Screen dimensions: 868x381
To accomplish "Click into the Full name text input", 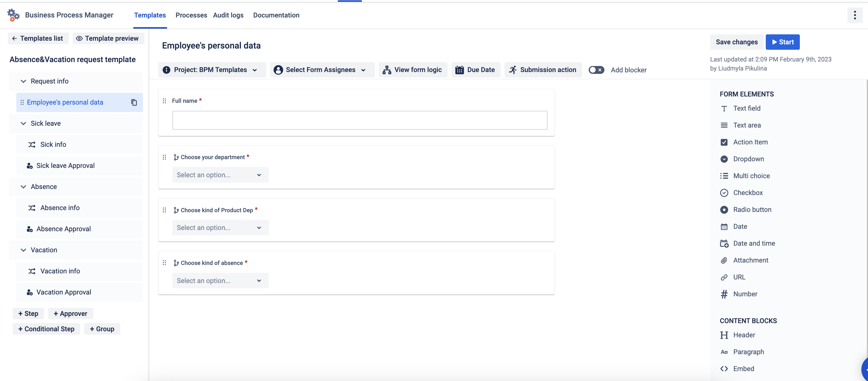I will tap(359, 120).
